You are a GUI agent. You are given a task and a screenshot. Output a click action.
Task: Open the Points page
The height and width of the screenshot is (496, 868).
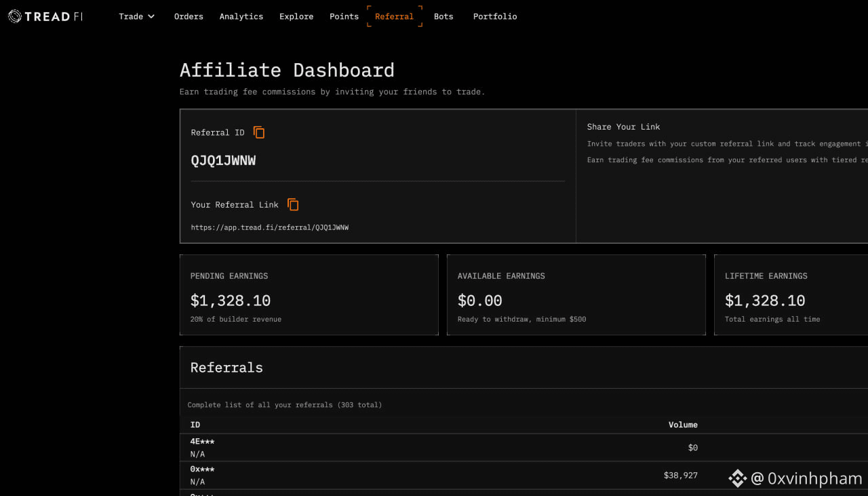pos(344,16)
